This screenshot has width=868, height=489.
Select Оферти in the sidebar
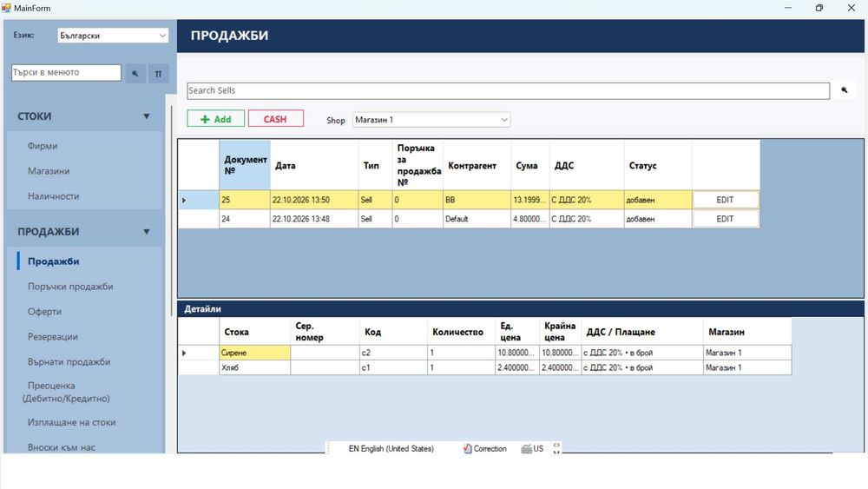click(x=44, y=311)
